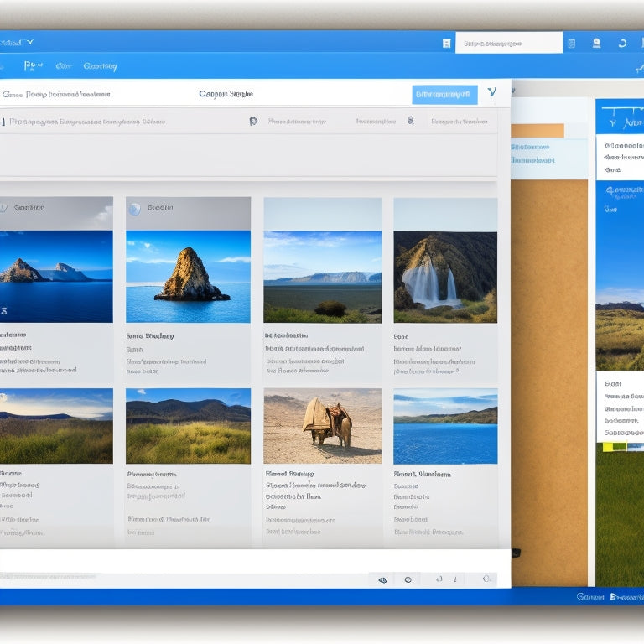Screen dimensions: 644x644
Task: Select the third tab in the blue menu bar
Action: 100,66
